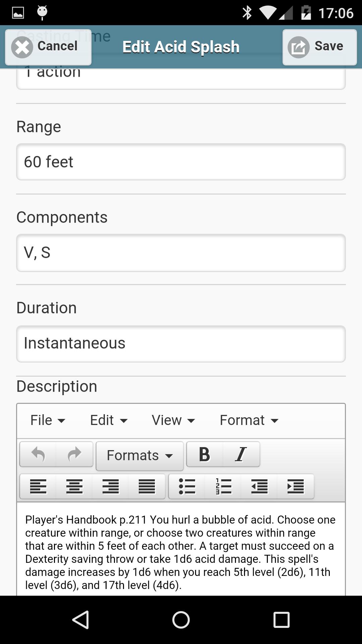Align text right in editor
362x644 pixels.
(111, 486)
